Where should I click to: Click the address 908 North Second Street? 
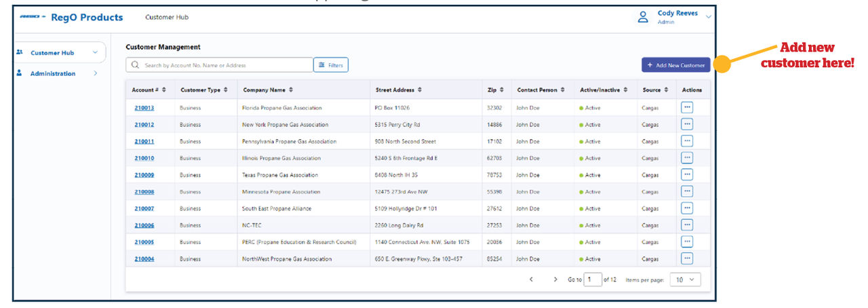click(x=405, y=142)
